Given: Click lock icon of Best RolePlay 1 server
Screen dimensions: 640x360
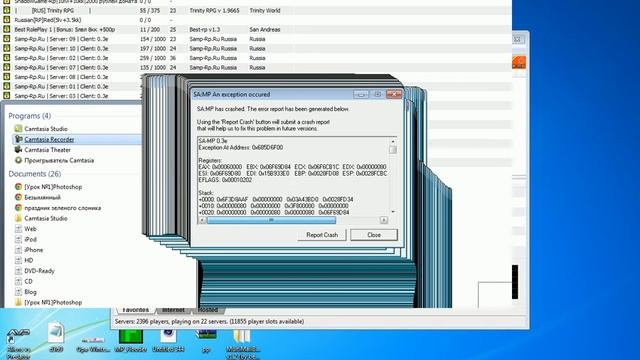Looking at the screenshot, I should [x=7, y=29].
